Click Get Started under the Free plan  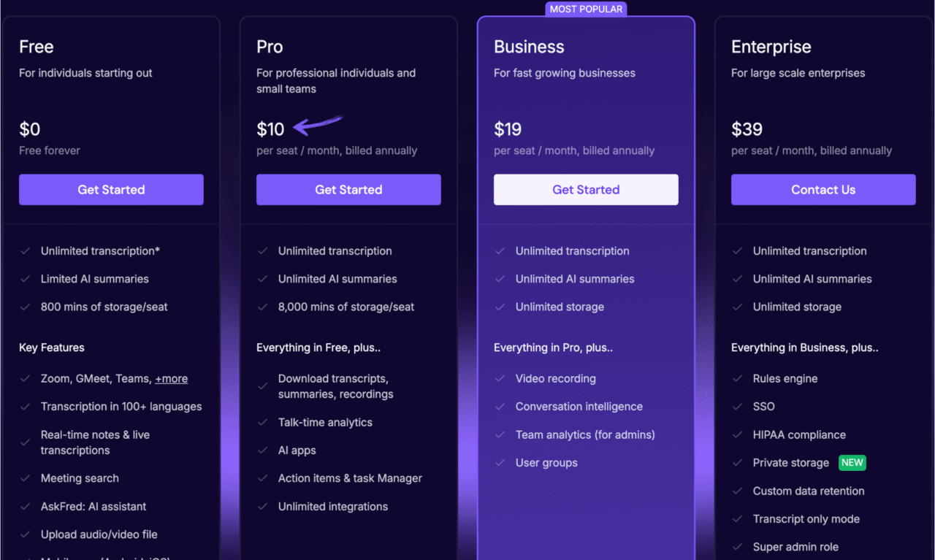tap(111, 189)
